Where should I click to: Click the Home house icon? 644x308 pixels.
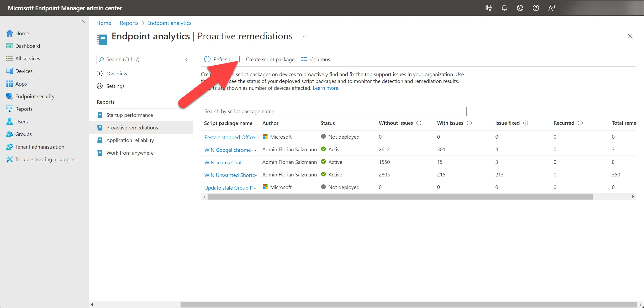9,33
